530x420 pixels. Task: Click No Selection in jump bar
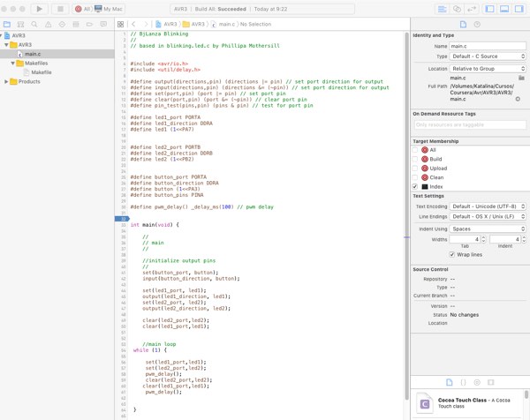pos(255,25)
